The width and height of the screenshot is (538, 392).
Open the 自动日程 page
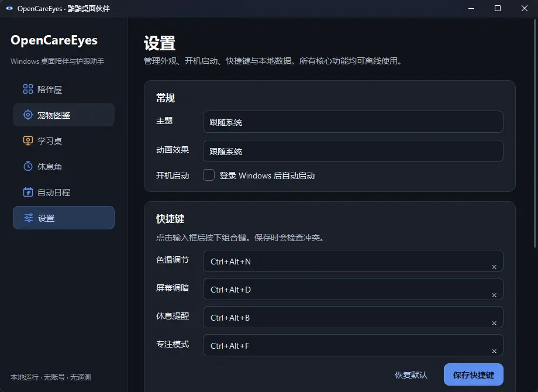point(64,192)
